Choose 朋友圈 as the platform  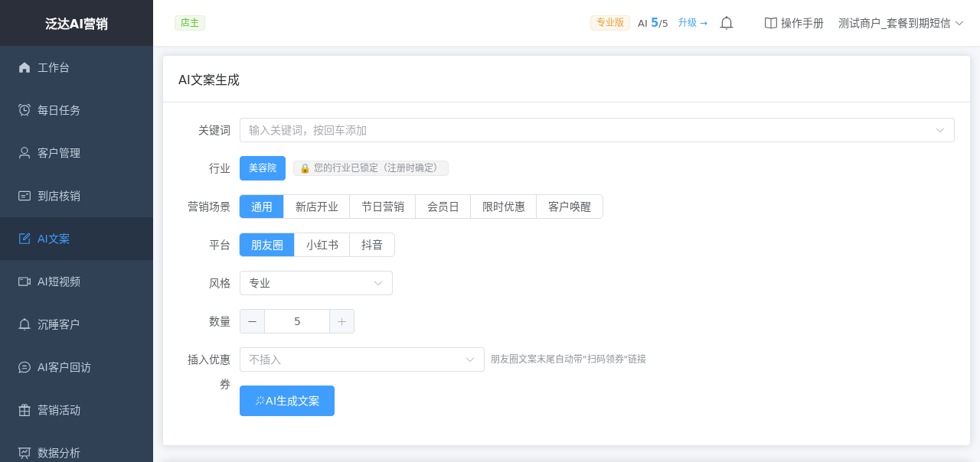pyautogui.click(x=267, y=245)
